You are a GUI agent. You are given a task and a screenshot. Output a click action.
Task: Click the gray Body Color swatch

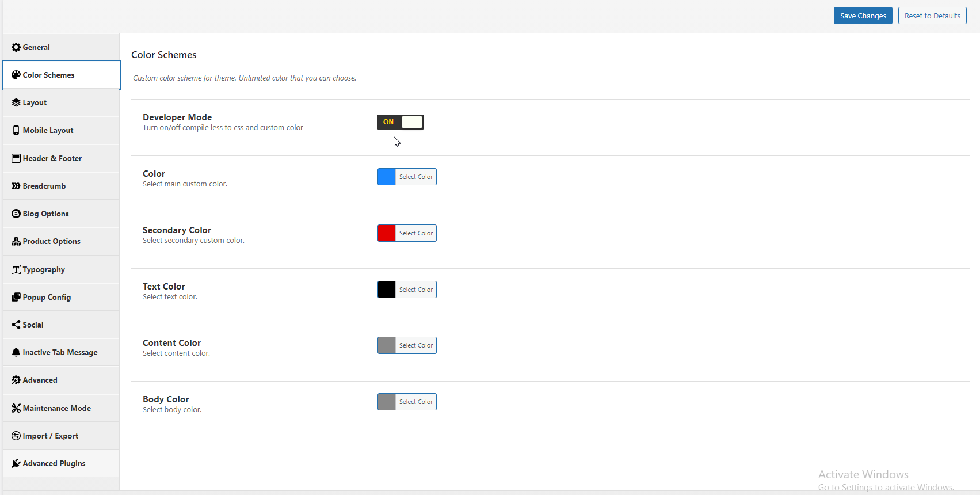387,402
